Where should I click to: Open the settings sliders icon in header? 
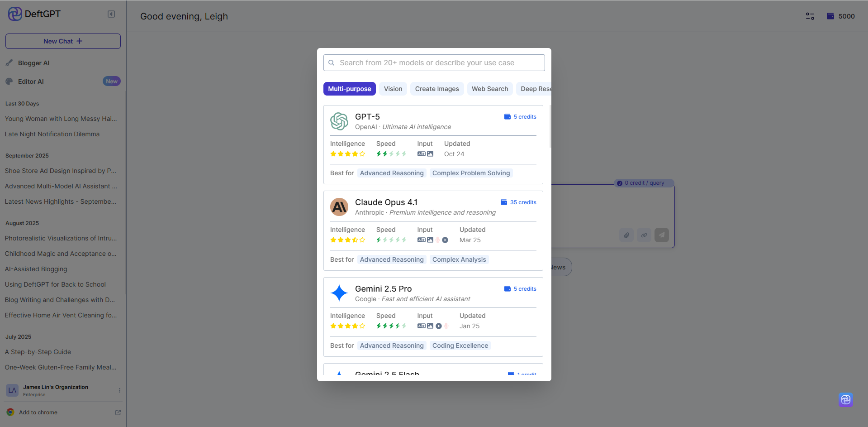(x=810, y=16)
